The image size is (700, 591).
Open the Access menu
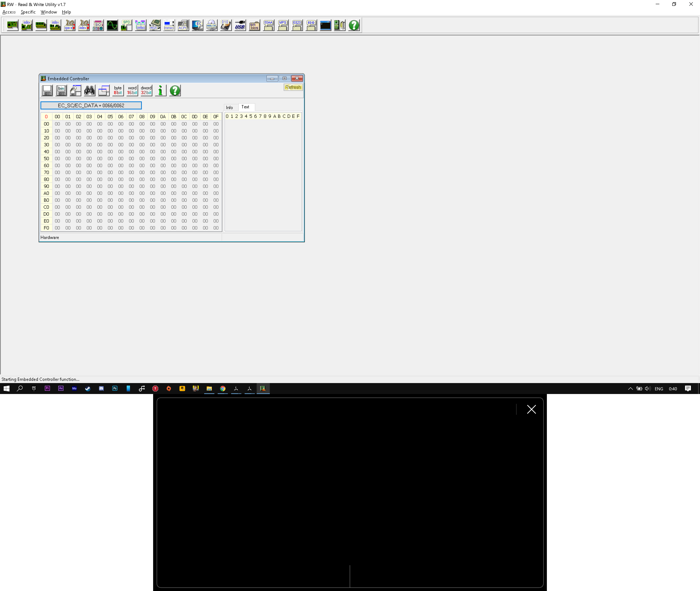pos(9,12)
